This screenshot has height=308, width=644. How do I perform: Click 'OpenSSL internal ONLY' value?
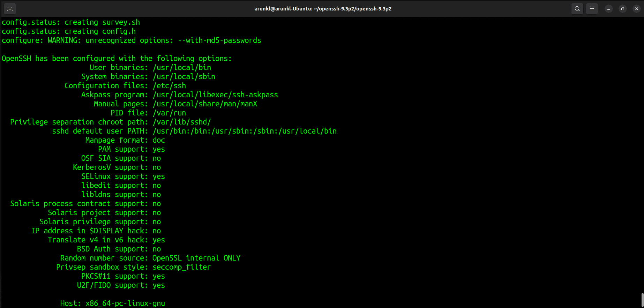tap(196, 258)
